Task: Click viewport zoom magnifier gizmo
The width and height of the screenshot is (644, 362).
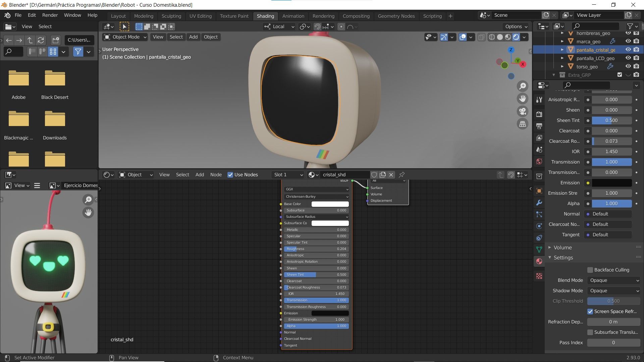Action: pos(523,86)
